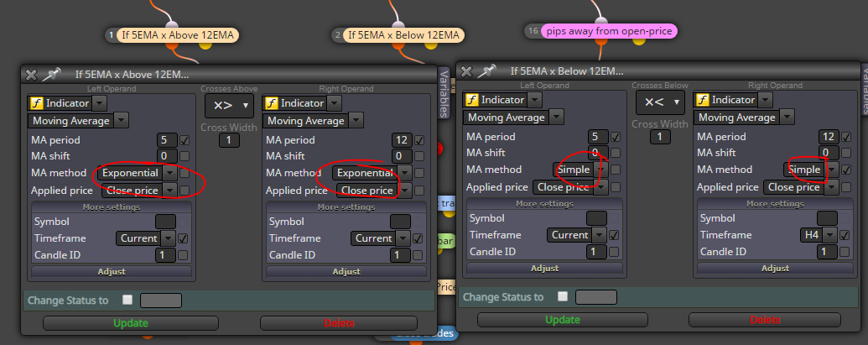The width and height of the screenshot is (868, 345).
Task: Open Moving Average dropdown in Above panel Left Operand
Action: pyautogui.click(x=122, y=121)
